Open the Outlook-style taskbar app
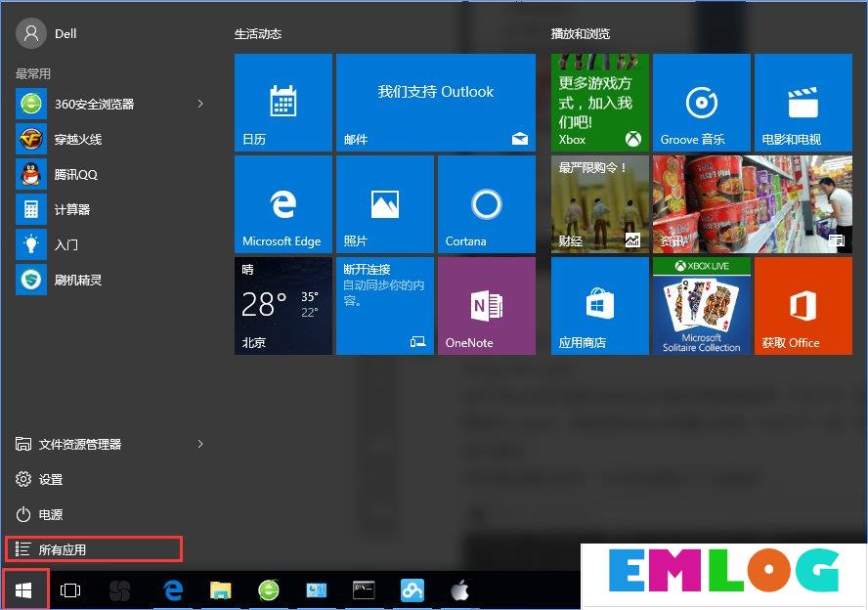The width and height of the screenshot is (868, 610). (x=316, y=590)
